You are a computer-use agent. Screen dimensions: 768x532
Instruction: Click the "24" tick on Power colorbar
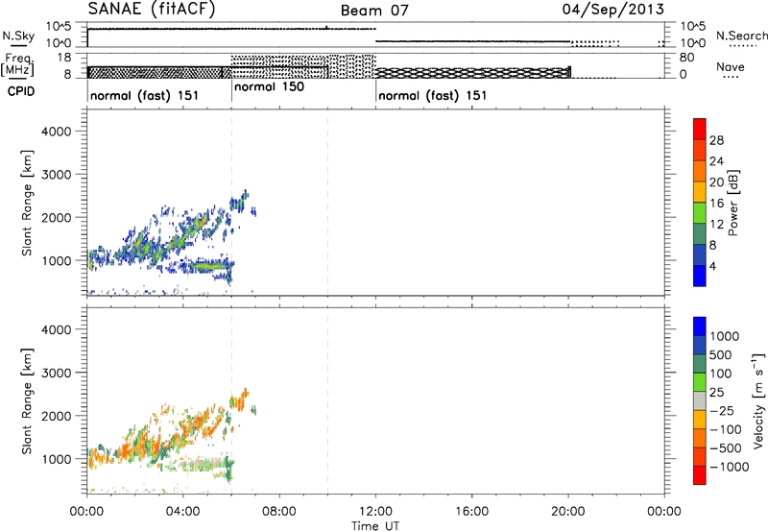tap(716, 161)
